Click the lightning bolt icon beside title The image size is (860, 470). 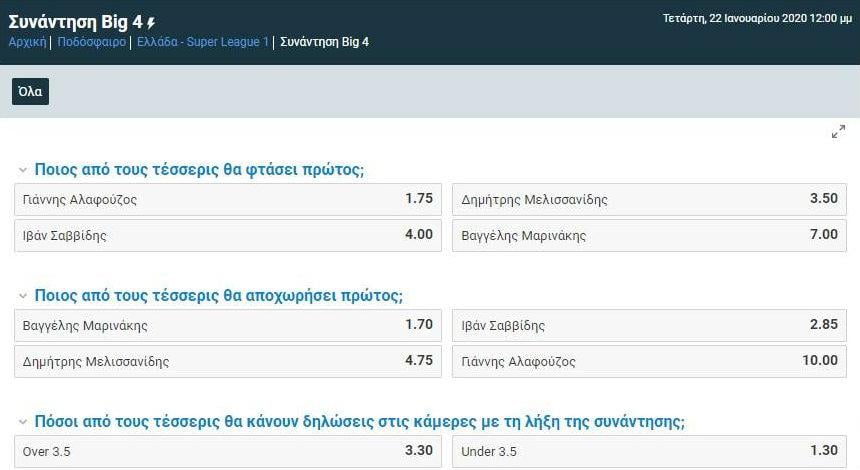(x=151, y=22)
